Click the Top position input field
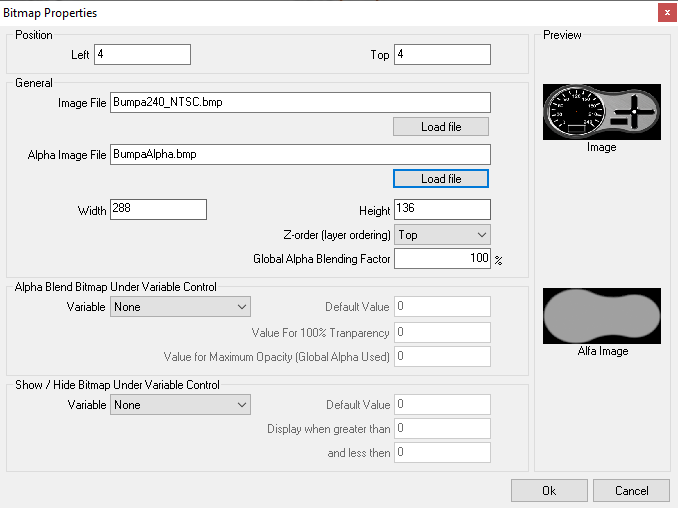Image resolution: width=678 pixels, height=508 pixels. click(x=442, y=55)
